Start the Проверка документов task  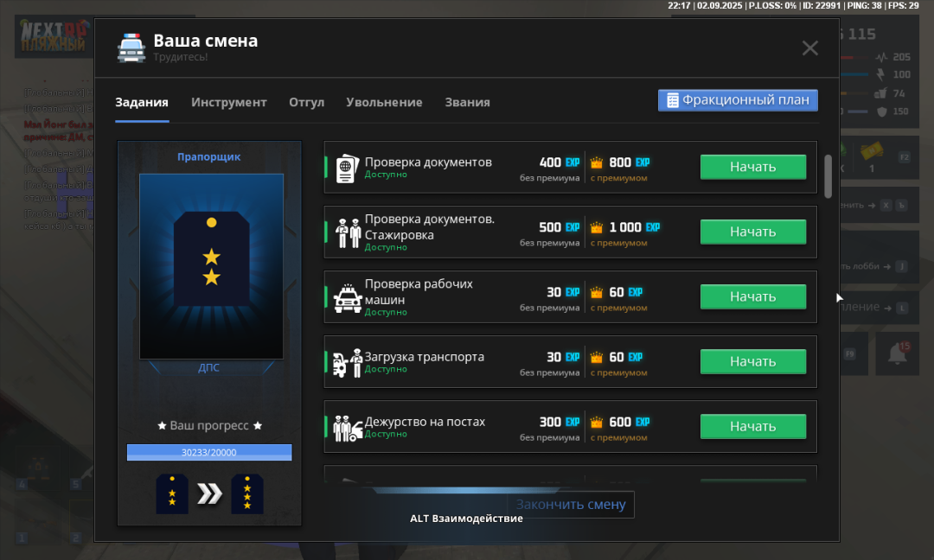(752, 167)
